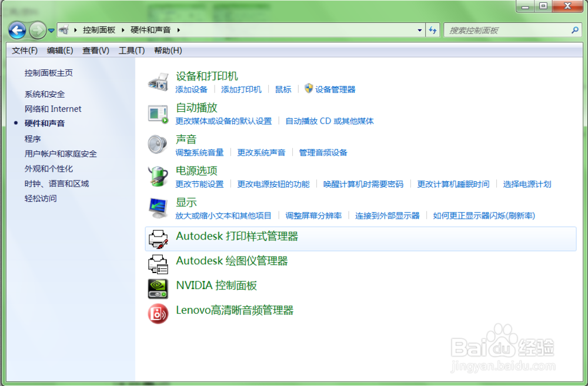The height and width of the screenshot is (386, 588).
Task: Open Power Options via the battery icon
Action: pos(158,177)
